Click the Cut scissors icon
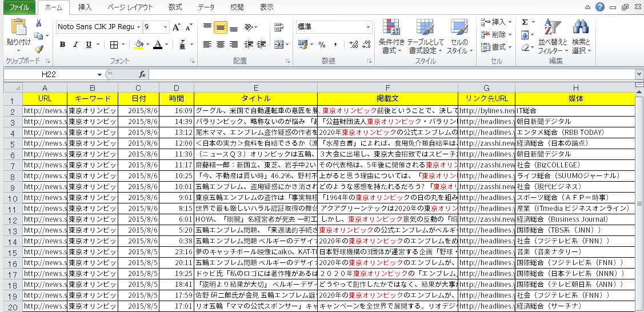The height and width of the screenshot is (312, 644). [x=39, y=23]
